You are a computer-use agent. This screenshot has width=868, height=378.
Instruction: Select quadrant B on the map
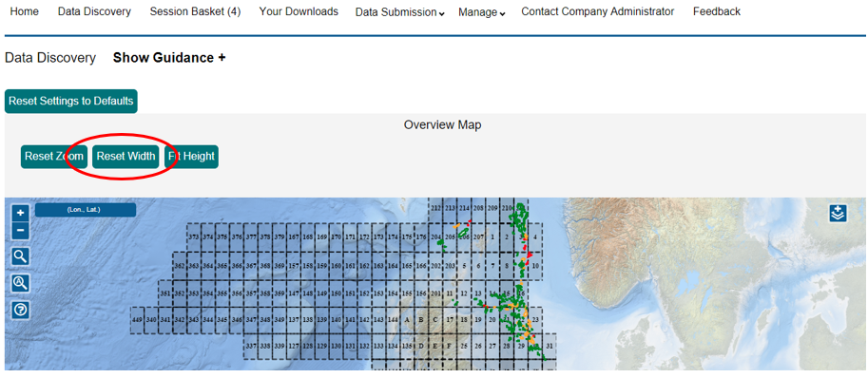(x=421, y=320)
